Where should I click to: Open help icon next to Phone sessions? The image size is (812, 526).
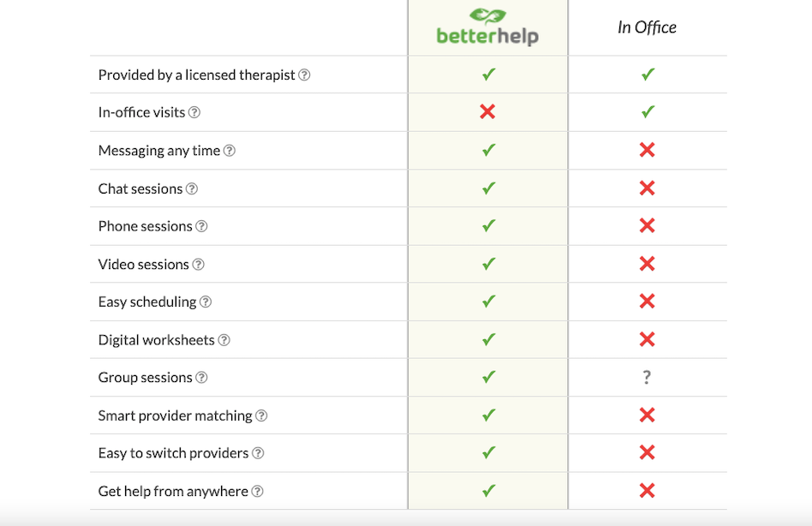pyautogui.click(x=201, y=227)
